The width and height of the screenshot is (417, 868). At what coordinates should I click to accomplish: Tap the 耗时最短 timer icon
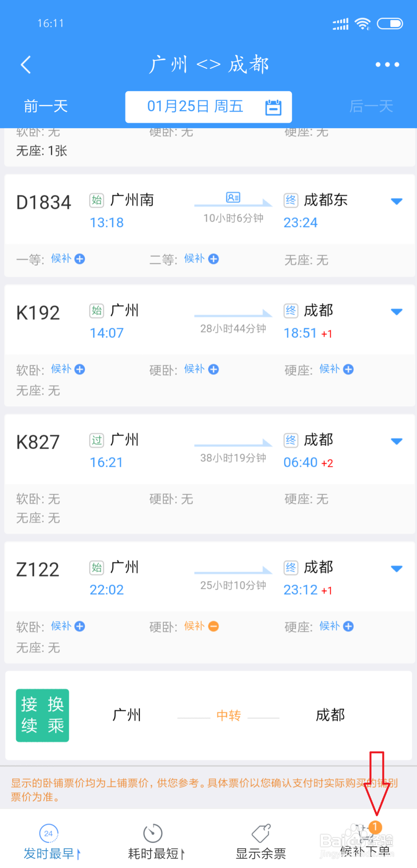click(x=153, y=833)
